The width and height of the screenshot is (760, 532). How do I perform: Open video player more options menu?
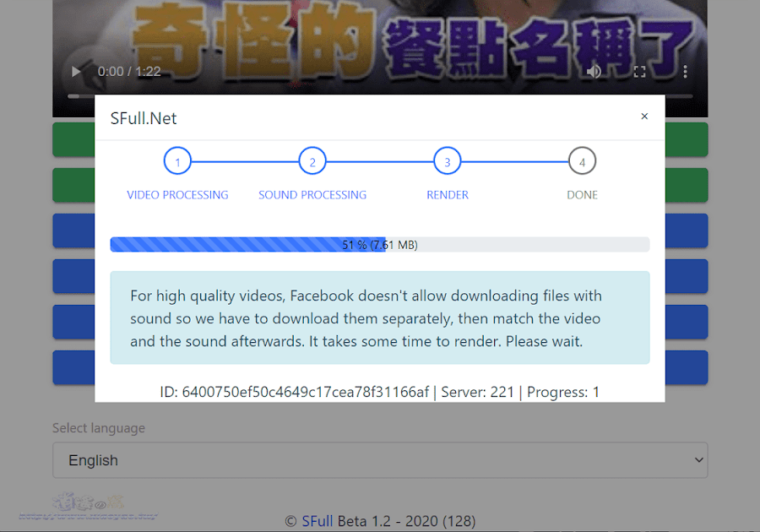pos(685,72)
